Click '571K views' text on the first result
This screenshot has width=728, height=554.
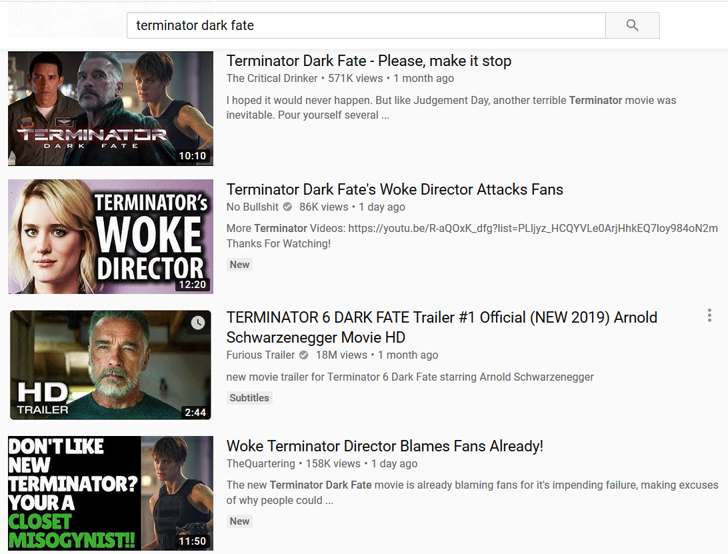(356, 78)
